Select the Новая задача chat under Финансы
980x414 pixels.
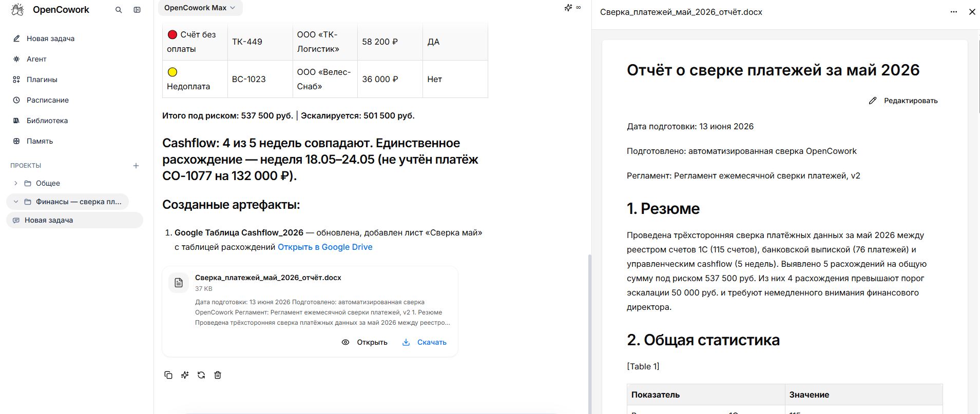[74, 220]
